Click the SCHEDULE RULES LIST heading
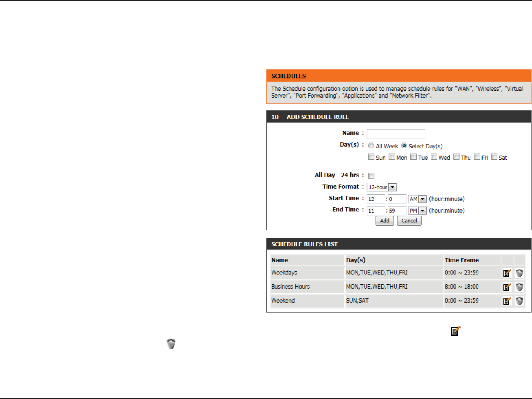This screenshot has width=532, height=399. tap(304, 244)
